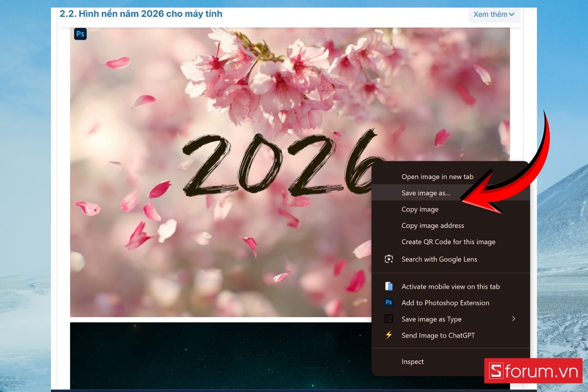Click the Google Lens icon in context menu
Screen dimensions: 588x392
pyautogui.click(x=389, y=259)
